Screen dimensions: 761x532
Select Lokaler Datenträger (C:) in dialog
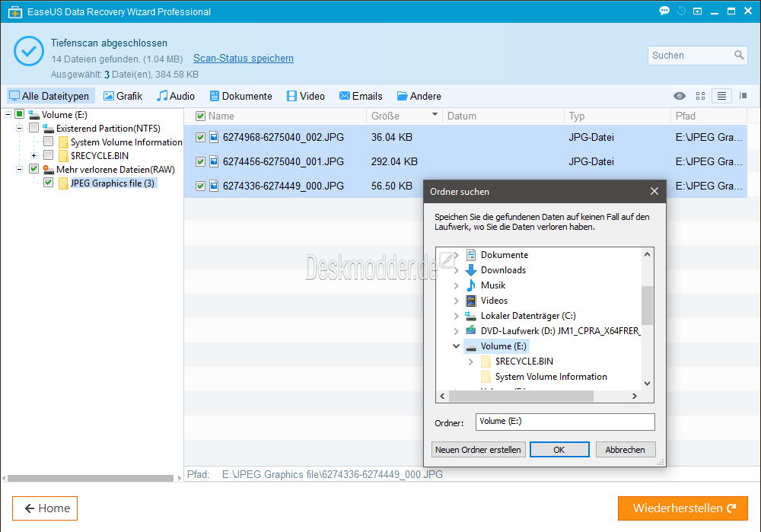[528, 316]
